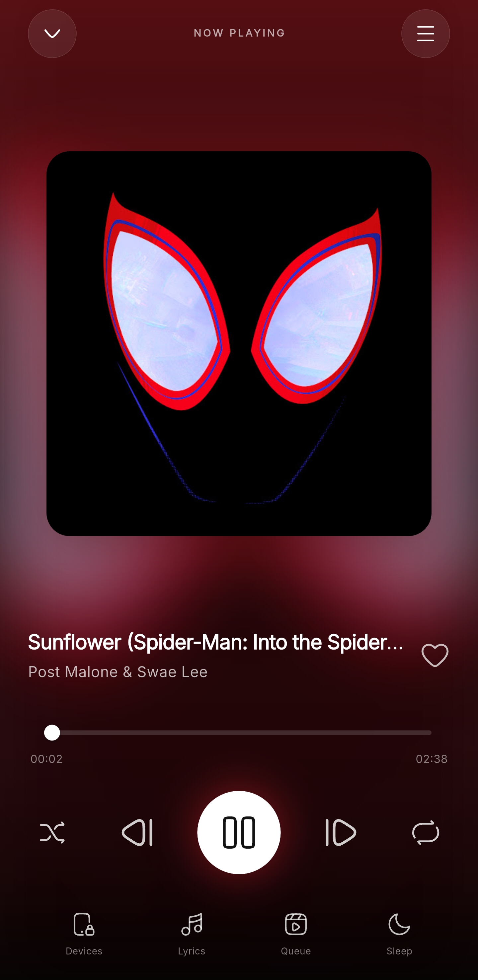Show lyrics via music note icon

tap(192, 924)
